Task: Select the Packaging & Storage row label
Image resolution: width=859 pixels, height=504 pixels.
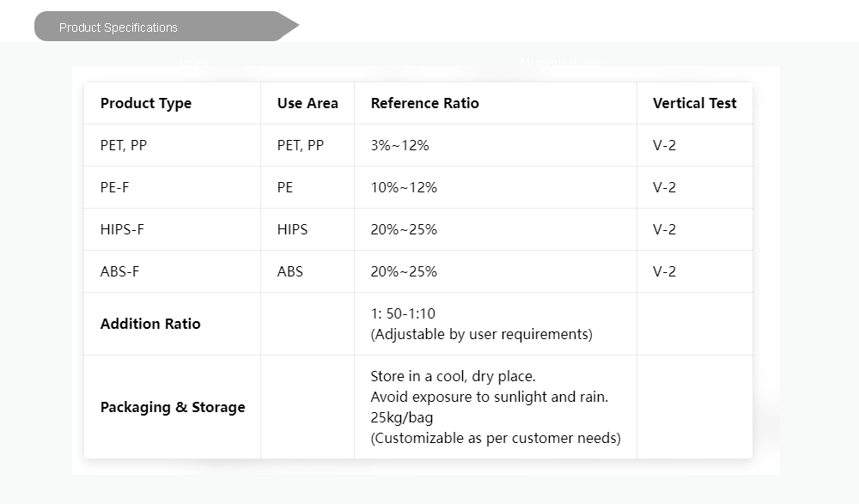Action: pos(173,407)
